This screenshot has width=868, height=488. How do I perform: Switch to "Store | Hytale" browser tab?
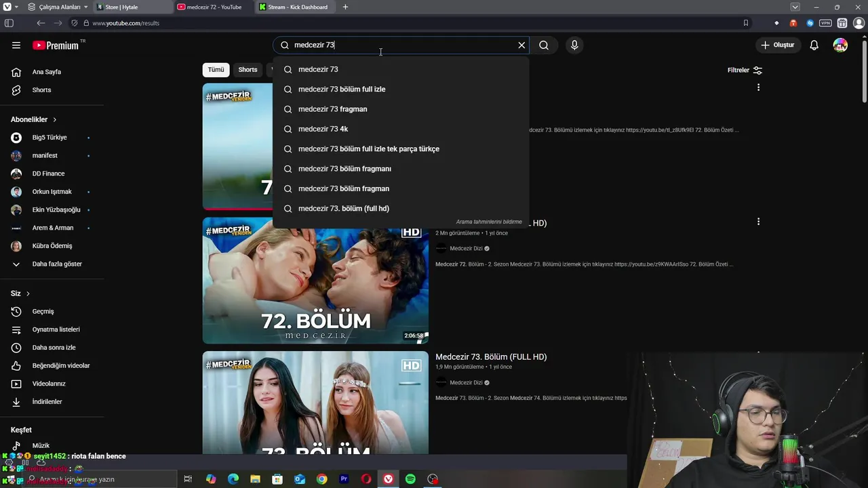tap(132, 7)
